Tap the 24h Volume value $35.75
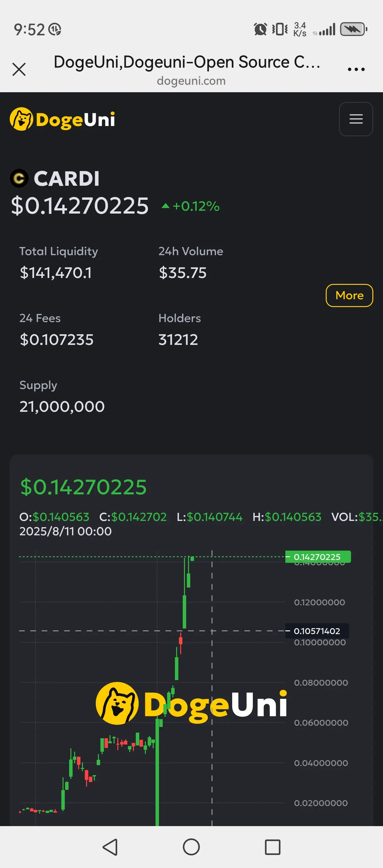 pos(182,273)
